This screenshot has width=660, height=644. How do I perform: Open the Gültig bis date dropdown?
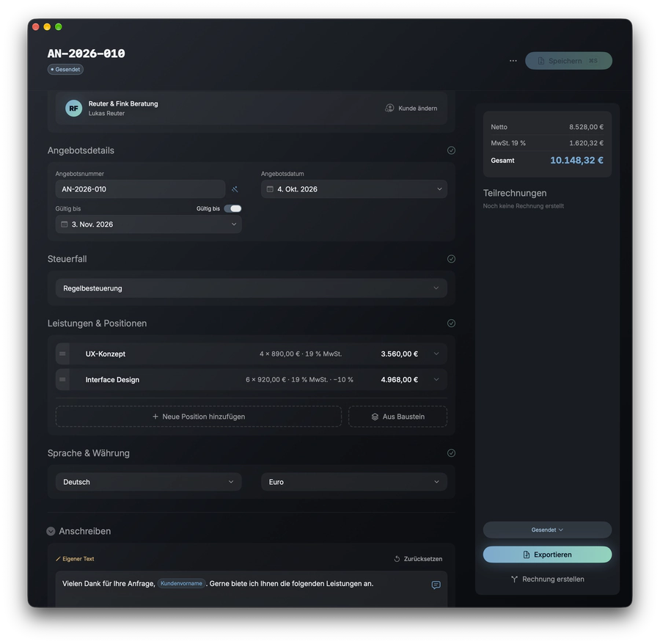point(149,224)
